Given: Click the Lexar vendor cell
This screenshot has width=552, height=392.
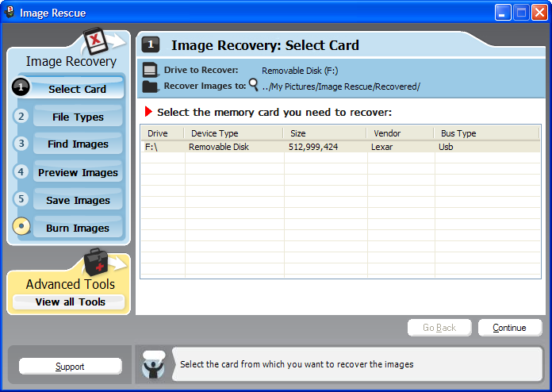Looking at the screenshot, I should (381, 147).
